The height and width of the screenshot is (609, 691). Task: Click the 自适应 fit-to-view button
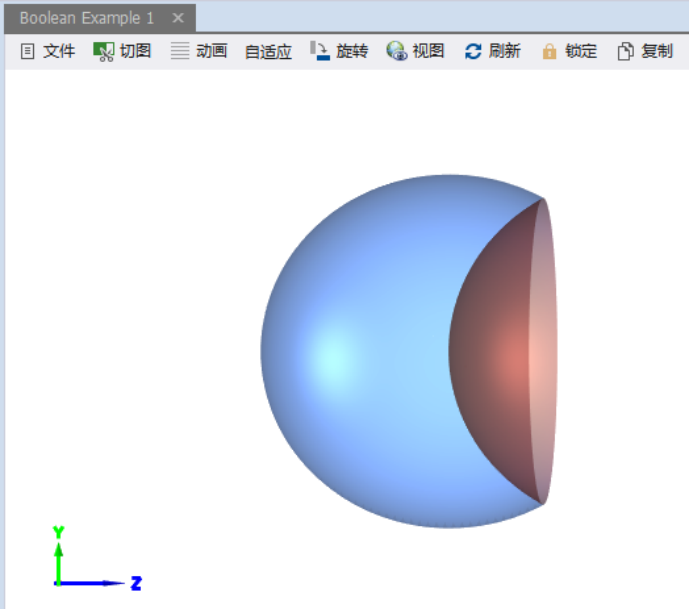pos(268,52)
